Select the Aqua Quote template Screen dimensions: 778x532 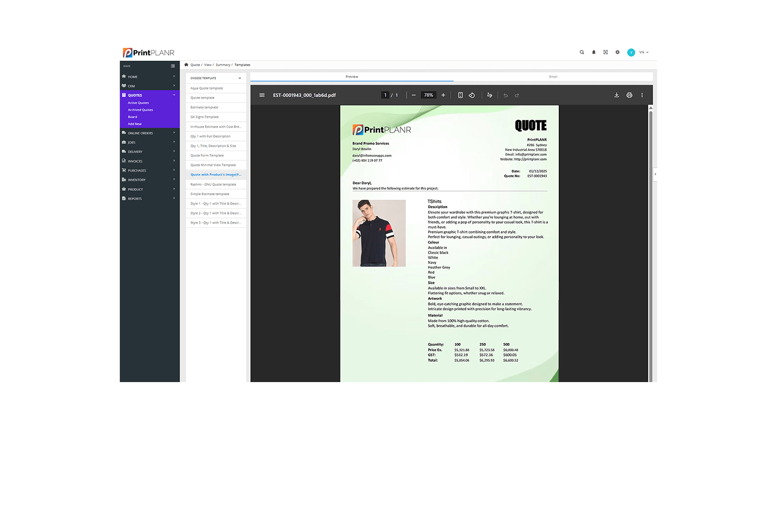pyautogui.click(x=207, y=88)
